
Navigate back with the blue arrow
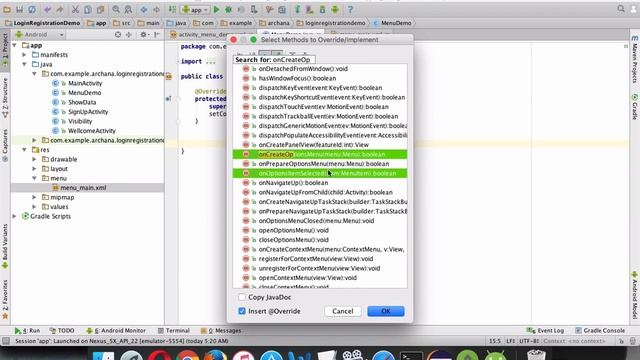coord(144,9)
